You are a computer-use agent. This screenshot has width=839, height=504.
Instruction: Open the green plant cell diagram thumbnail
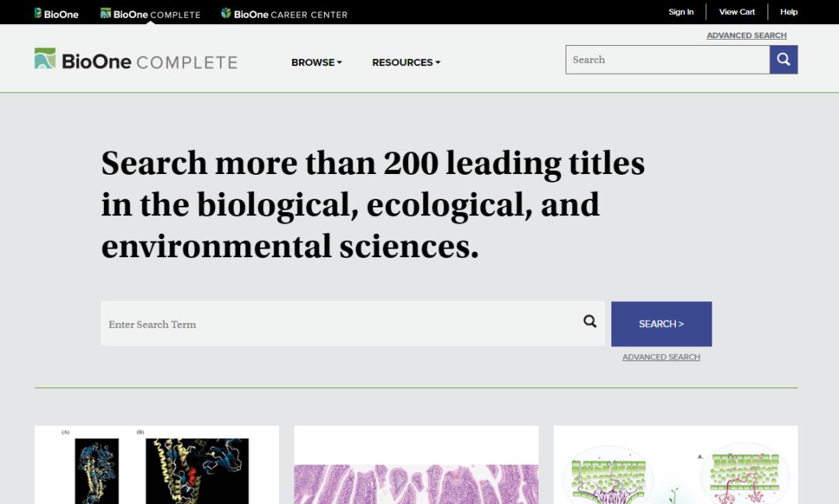(676, 465)
